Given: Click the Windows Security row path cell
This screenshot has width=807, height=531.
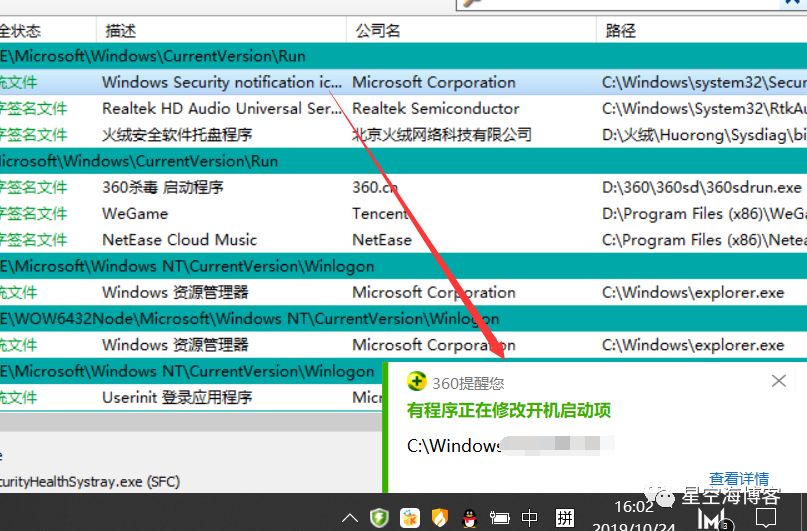Looking at the screenshot, I should pyautogui.click(x=705, y=82).
